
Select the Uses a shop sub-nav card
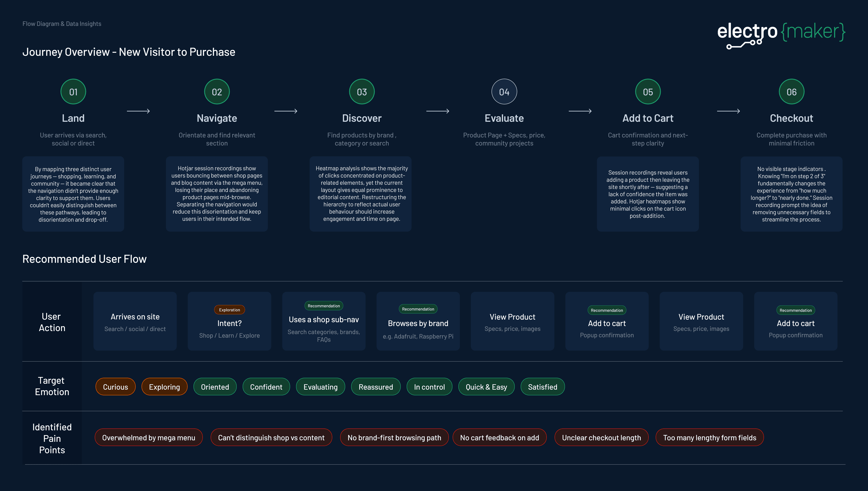click(x=323, y=321)
